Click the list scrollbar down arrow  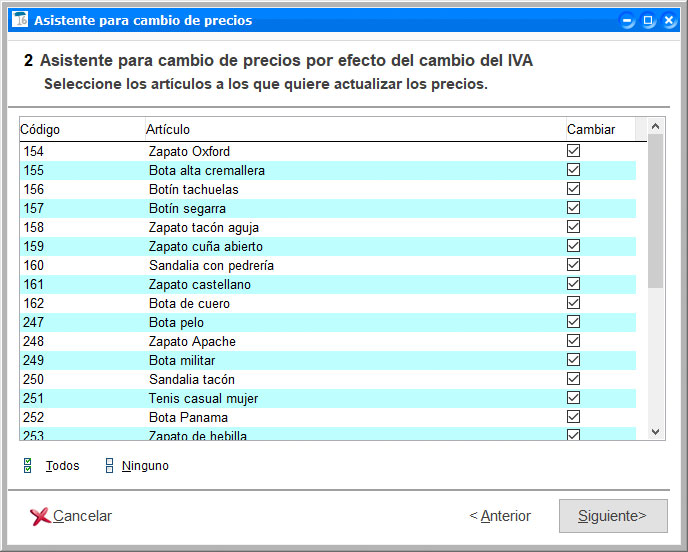pyautogui.click(x=656, y=432)
